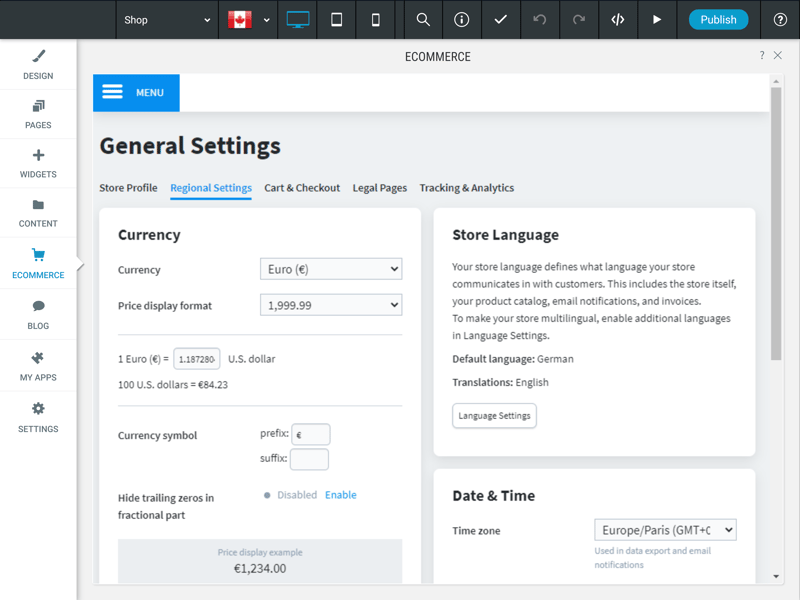800x600 pixels.
Task: Click the currency symbol suffix field
Action: tap(309, 459)
